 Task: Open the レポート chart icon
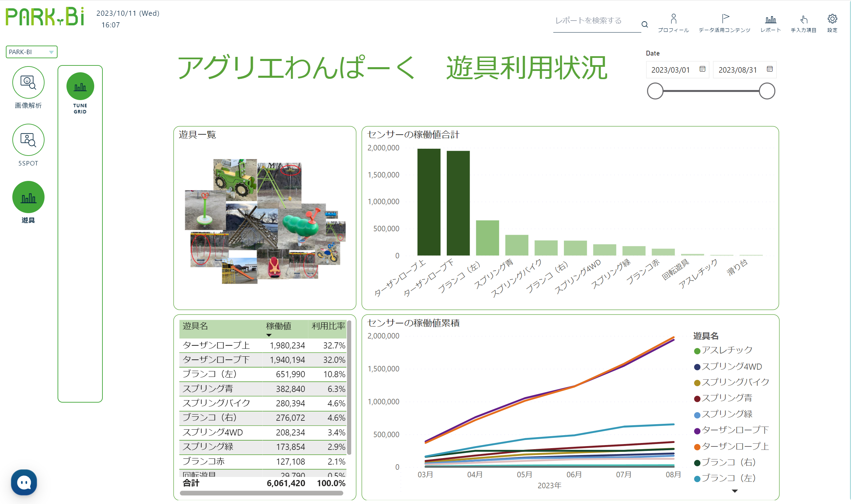coord(770,20)
